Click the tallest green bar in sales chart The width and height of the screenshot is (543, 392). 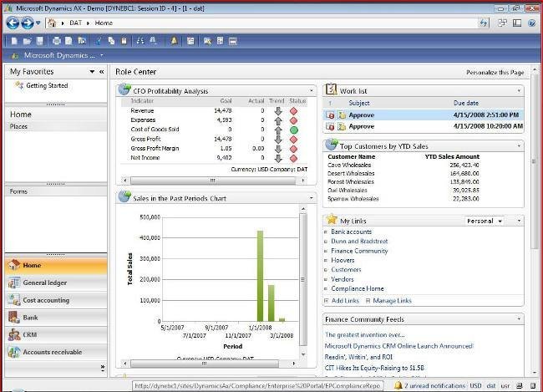(x=260, y=276)
